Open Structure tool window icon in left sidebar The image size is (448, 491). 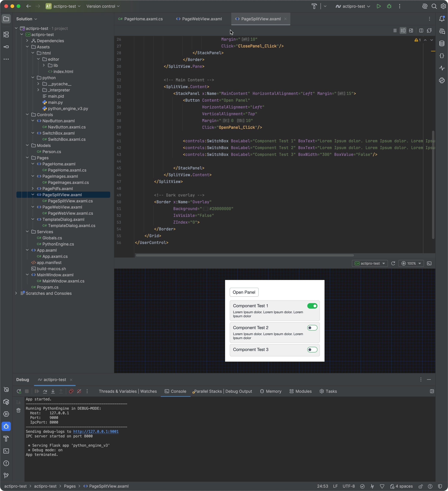coord(6,35)
